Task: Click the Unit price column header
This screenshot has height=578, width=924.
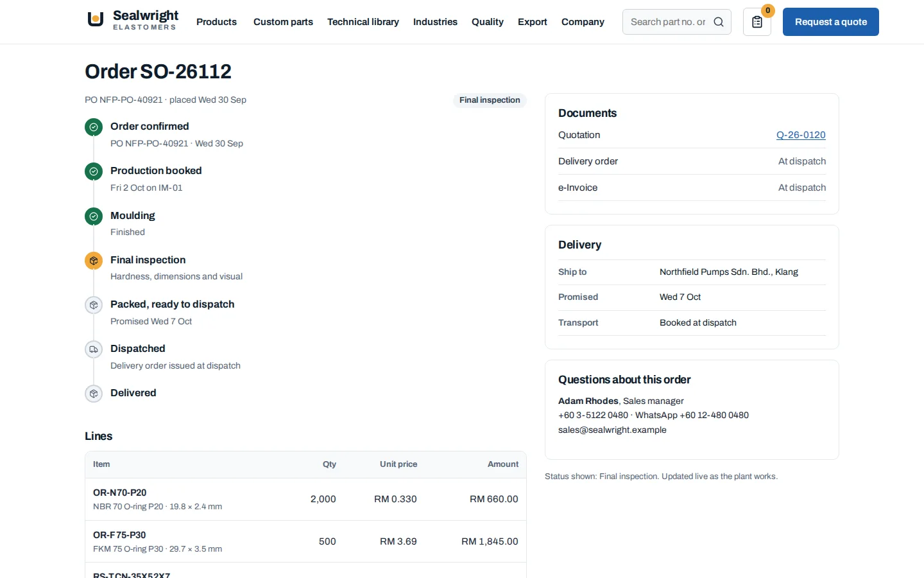Action: coord(398,464)
